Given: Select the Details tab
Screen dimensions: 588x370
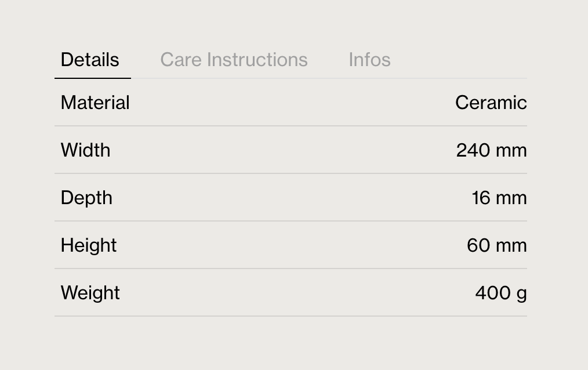Looking at the screenshot, I should click(90, 60).
